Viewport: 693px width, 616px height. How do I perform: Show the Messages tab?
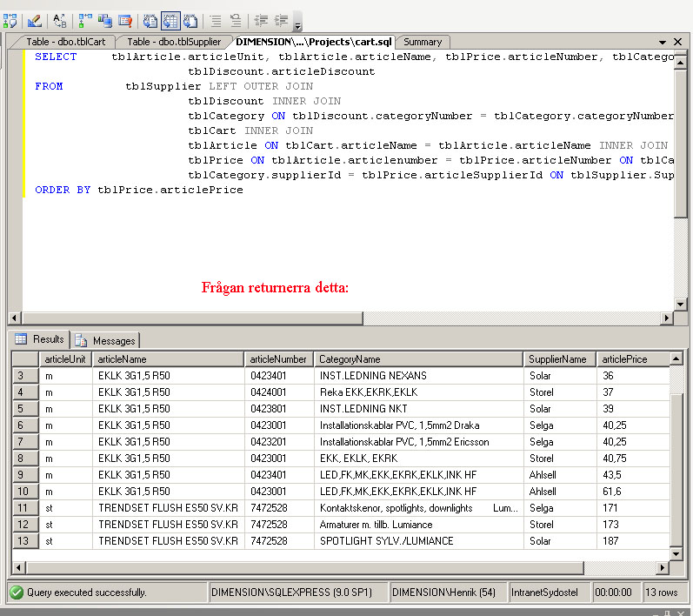click(x=105, y=340)
